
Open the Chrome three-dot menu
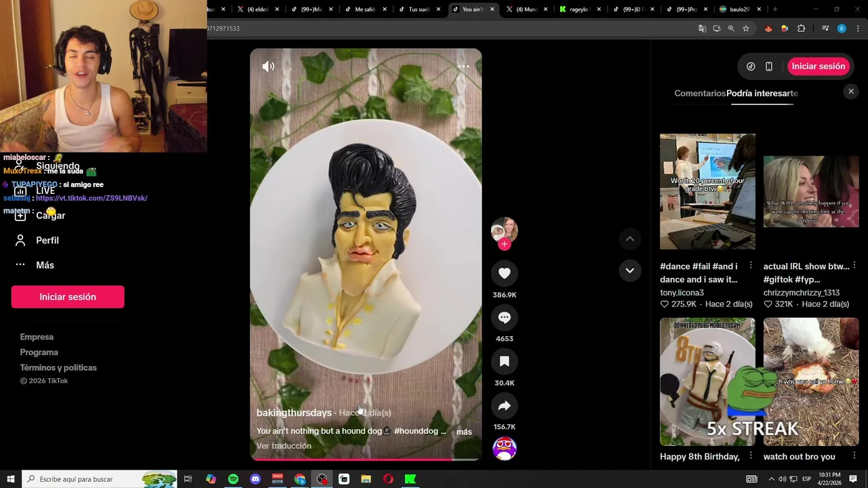coord(859,28)
